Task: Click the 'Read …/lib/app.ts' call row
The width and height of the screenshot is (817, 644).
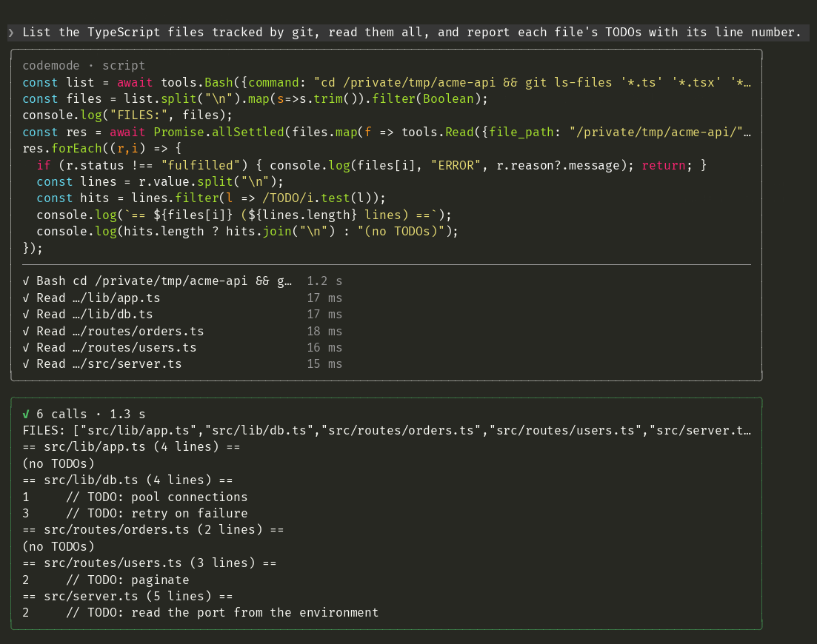Action: tap(182, 298)
